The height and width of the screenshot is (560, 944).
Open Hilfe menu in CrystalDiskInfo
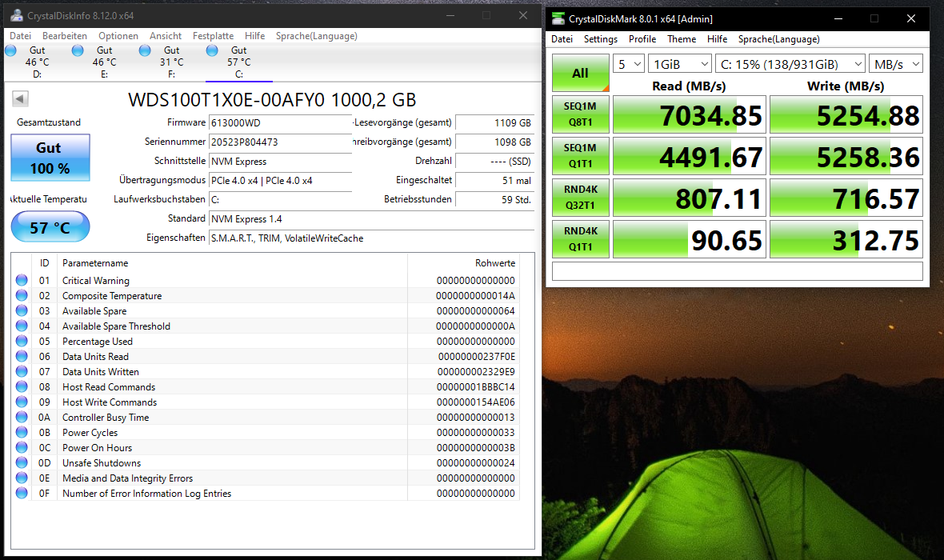point(254,36)
